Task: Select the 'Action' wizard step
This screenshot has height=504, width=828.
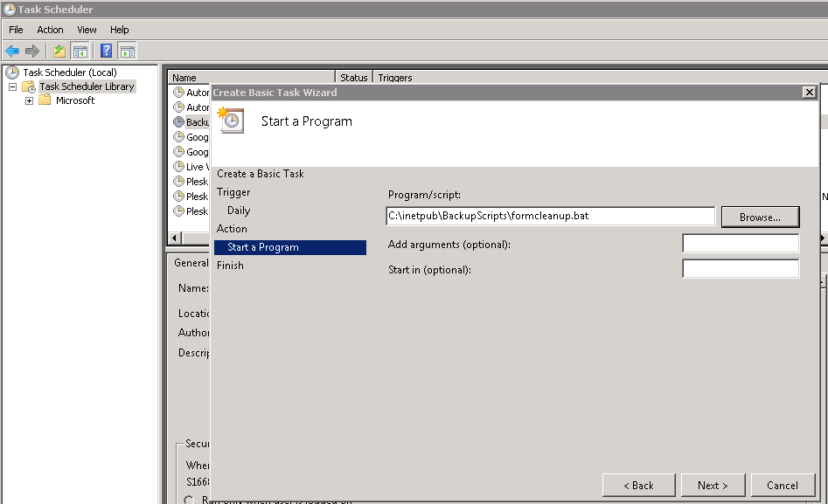Action: click(x=232, y=229)
